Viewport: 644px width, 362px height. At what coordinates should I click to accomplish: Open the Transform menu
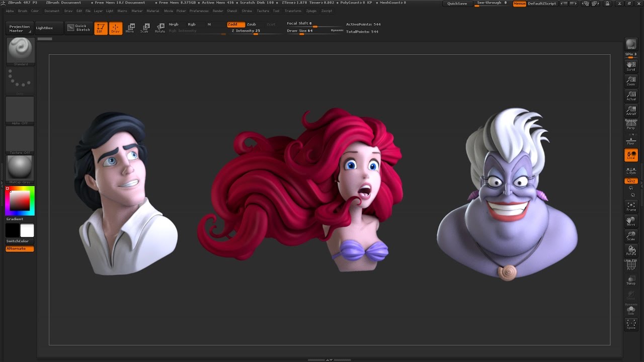tap(293, 11)
